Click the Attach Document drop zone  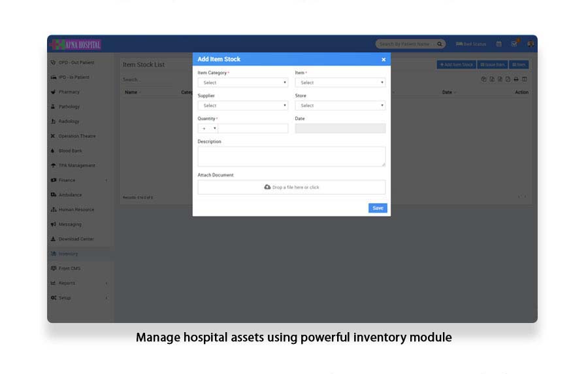[291, 187]
